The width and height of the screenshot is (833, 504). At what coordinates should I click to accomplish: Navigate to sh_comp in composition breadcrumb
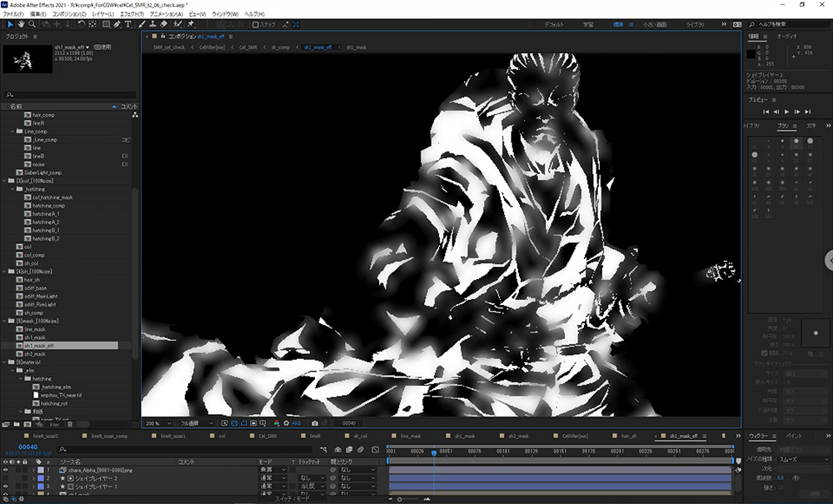tap(281, 47)
